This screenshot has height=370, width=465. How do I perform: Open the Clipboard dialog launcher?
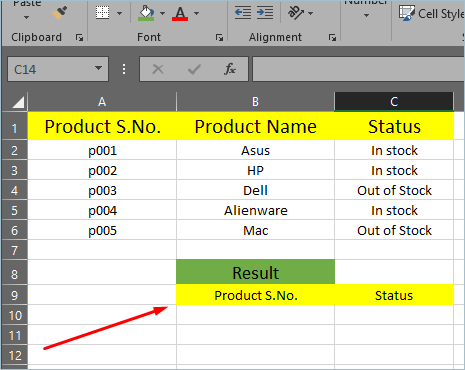[79, 37]
